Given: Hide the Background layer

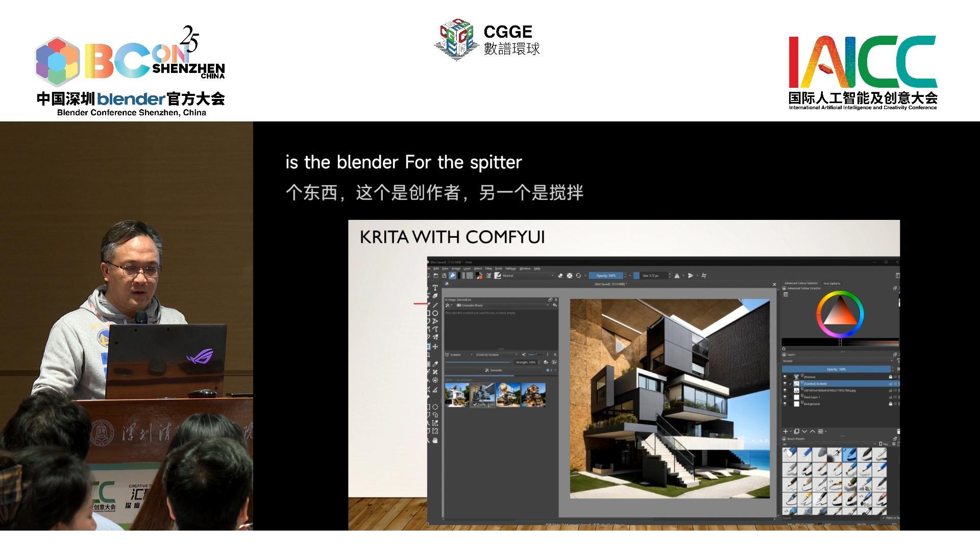Looking at the screenshot, I should coord(785,404).
